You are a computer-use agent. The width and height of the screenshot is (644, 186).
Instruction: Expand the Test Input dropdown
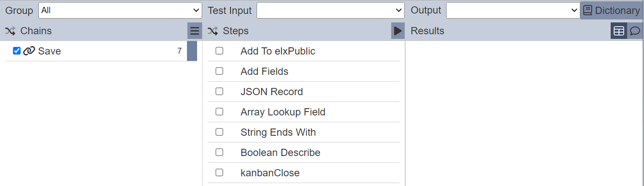coord(330,10)
